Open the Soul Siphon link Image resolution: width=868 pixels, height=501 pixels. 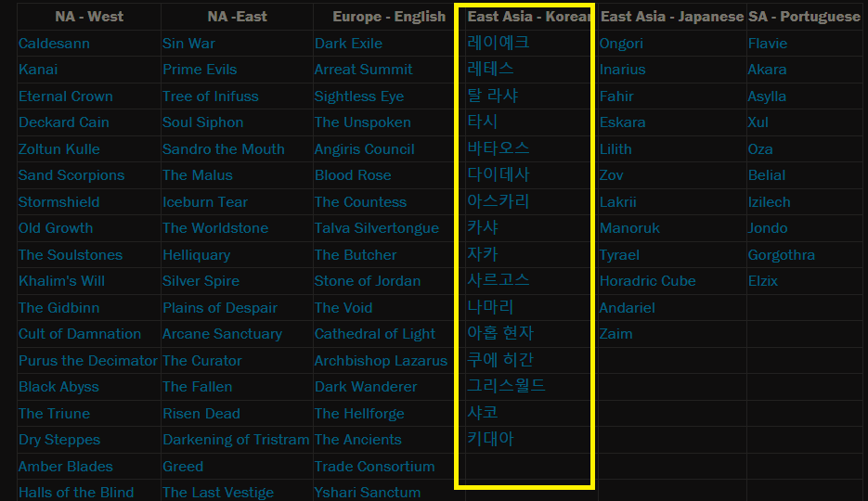202,122
